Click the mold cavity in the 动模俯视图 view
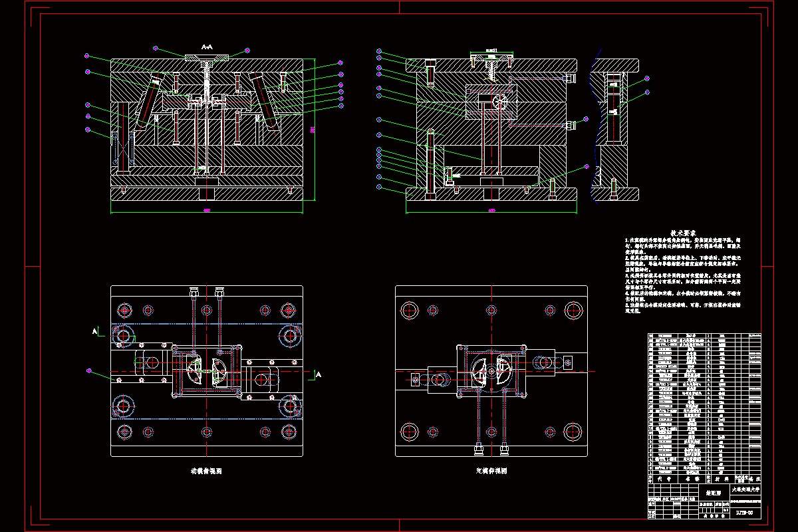The height and width of the screenshot is (532, 798). point(205,370)
